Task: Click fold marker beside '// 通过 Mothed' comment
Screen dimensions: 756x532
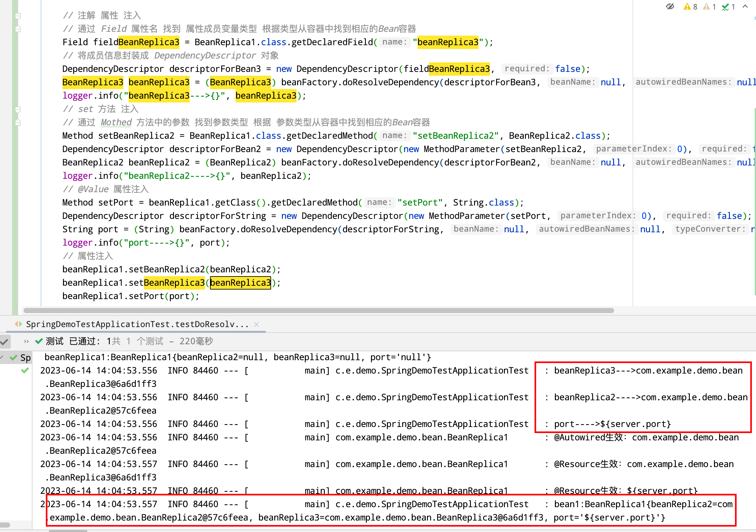Action: 18,122
